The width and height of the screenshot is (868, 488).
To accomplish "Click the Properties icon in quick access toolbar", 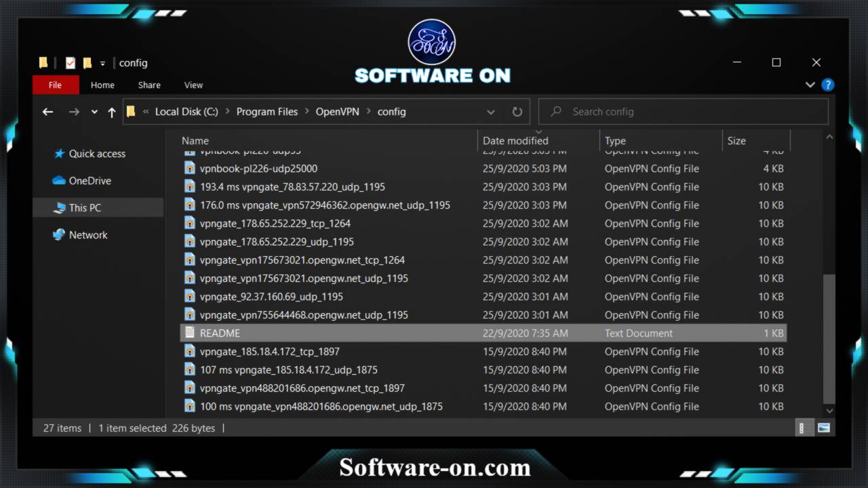I will (70, 63).
